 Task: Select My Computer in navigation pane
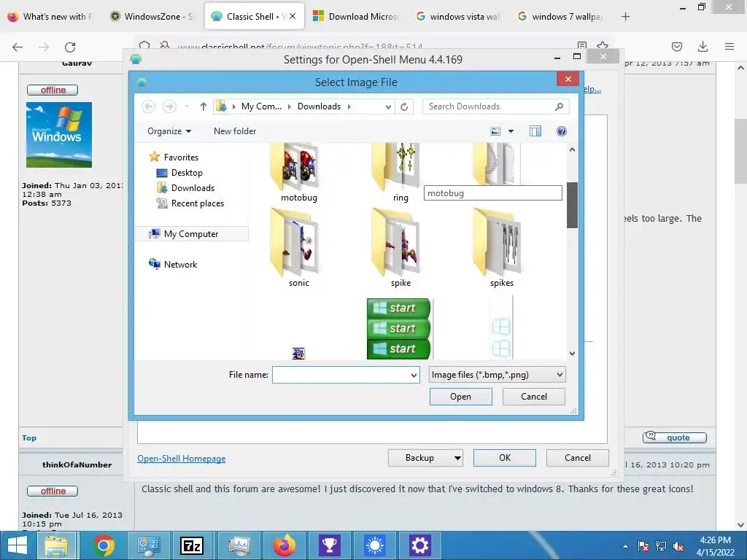192,234
